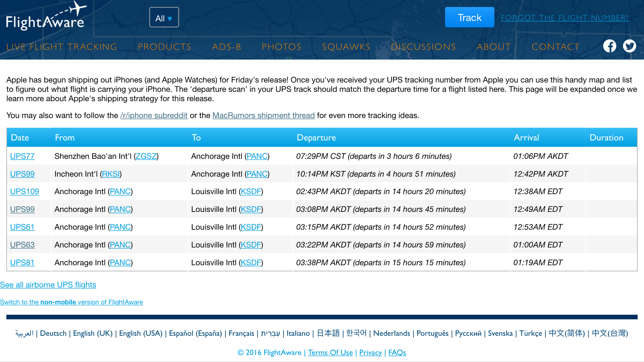Follow the /r/iphone subreddit link
644x362 pixels.
[x=154, y=115]
